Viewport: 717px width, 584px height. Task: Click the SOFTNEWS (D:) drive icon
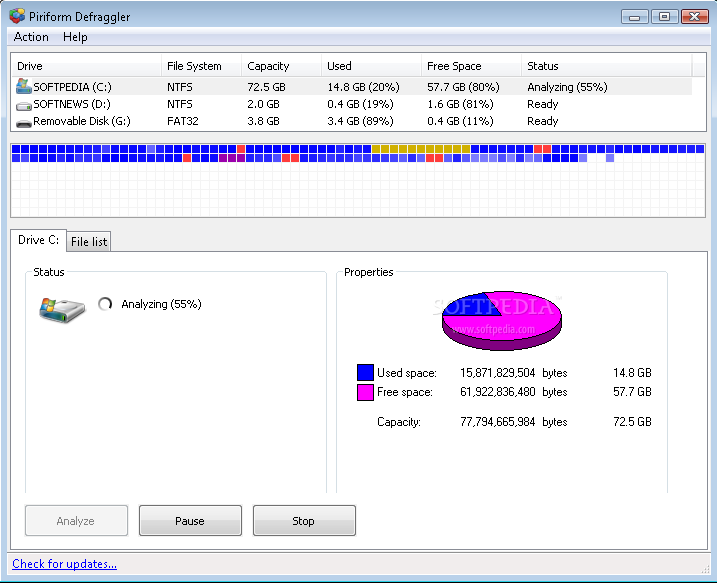(23, 106)
